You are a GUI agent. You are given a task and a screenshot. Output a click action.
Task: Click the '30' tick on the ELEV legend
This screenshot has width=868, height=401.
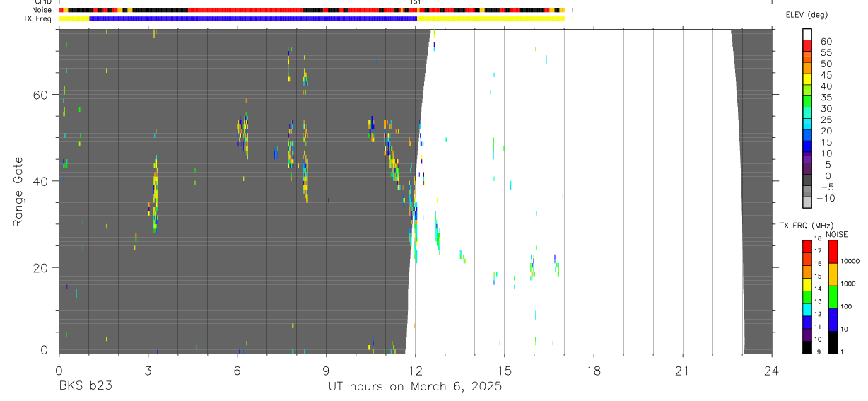tap(826, 109)
